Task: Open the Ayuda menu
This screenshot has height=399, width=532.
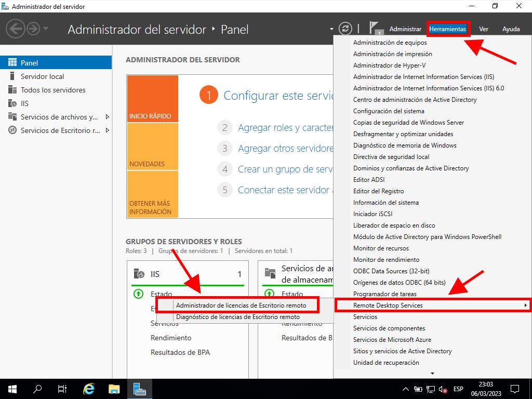Action: point(511,29)
